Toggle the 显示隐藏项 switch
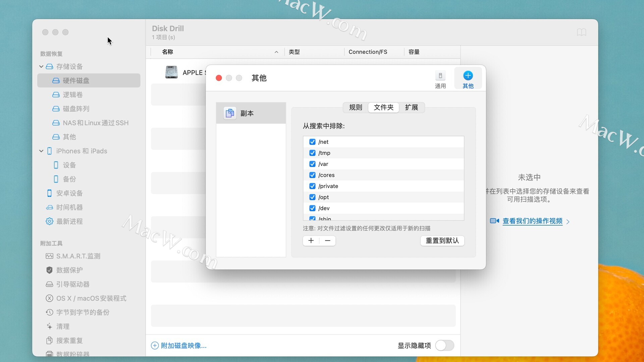Screen dimensions: 644x362 (x=444, y=346)
